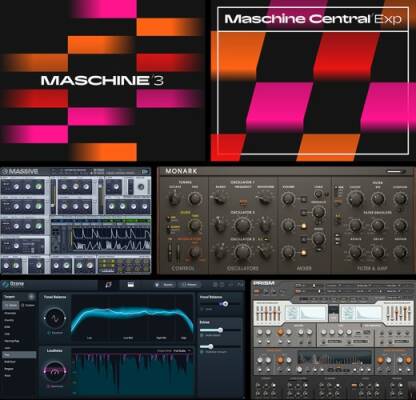Viewport: 416px width, 400px height.
Task: Open the Maschine Central Expansion cover image
Action: [x=313, y=80]
